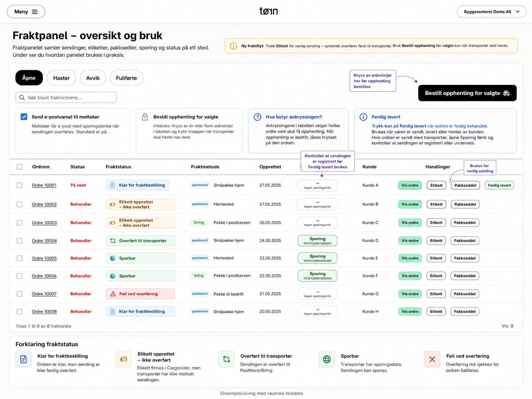Switch to the Haster tab
The height and width of the screenshot is (399, 532).
point(61,78)
